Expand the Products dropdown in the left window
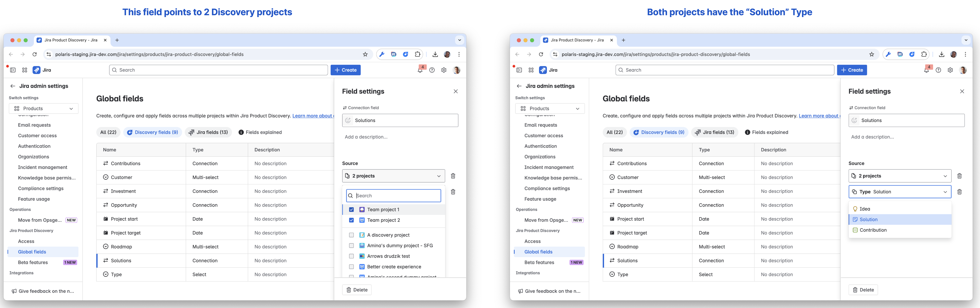 point(44,109)
